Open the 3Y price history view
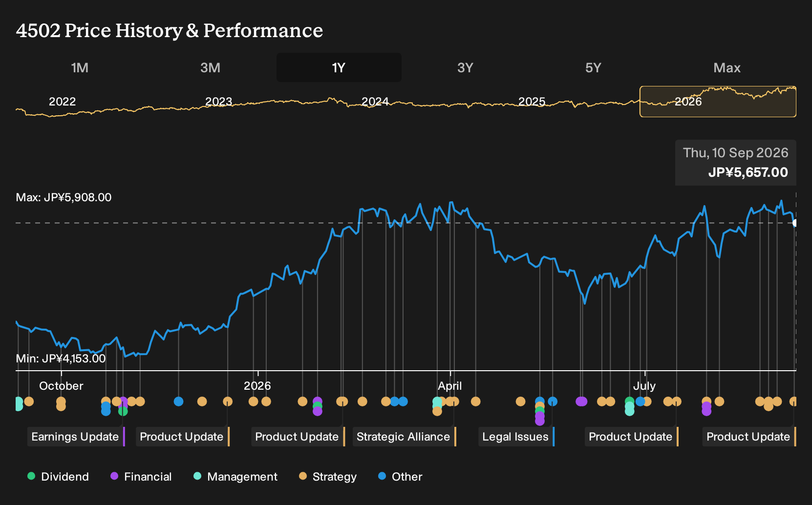 click(x=465, y=67)
